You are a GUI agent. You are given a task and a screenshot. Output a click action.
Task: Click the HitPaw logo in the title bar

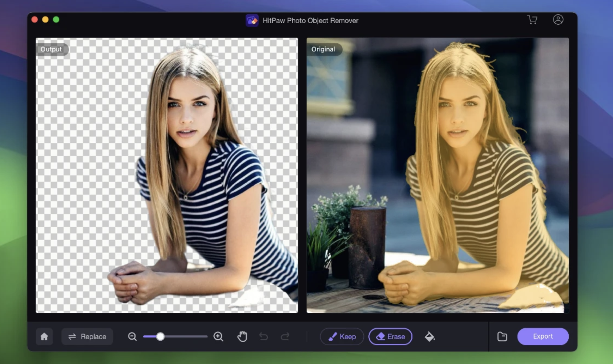pos(252,21)
